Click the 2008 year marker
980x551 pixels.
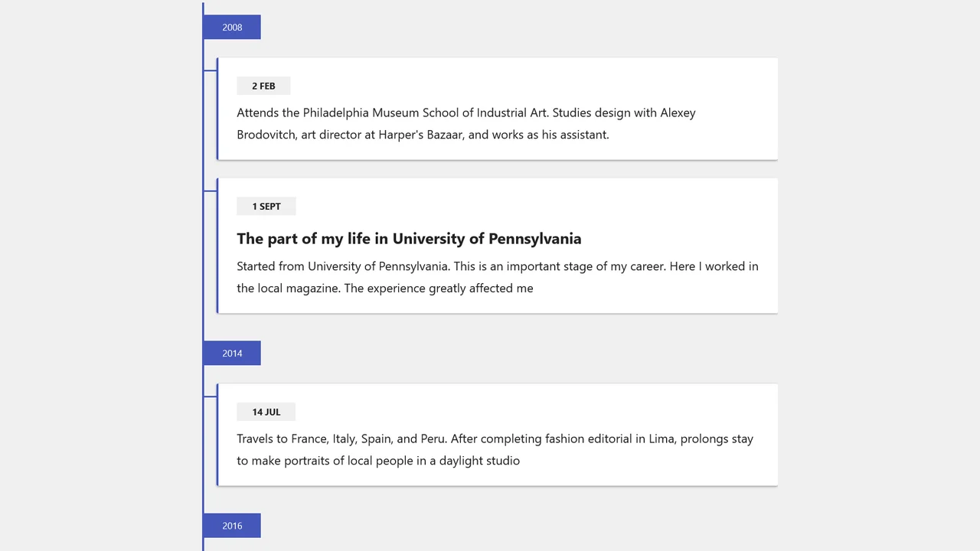tap(232, 28)
